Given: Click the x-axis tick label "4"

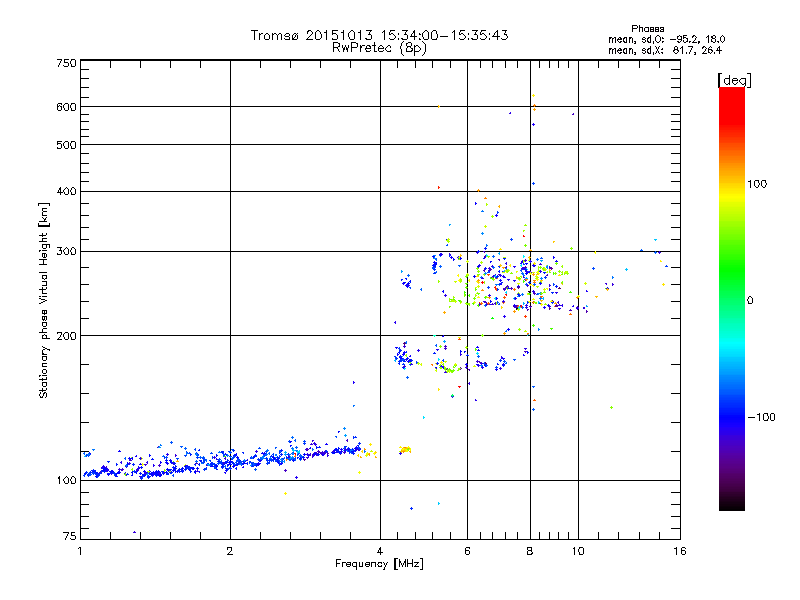Looking at the screenshot, I should [x=380, y=551].
